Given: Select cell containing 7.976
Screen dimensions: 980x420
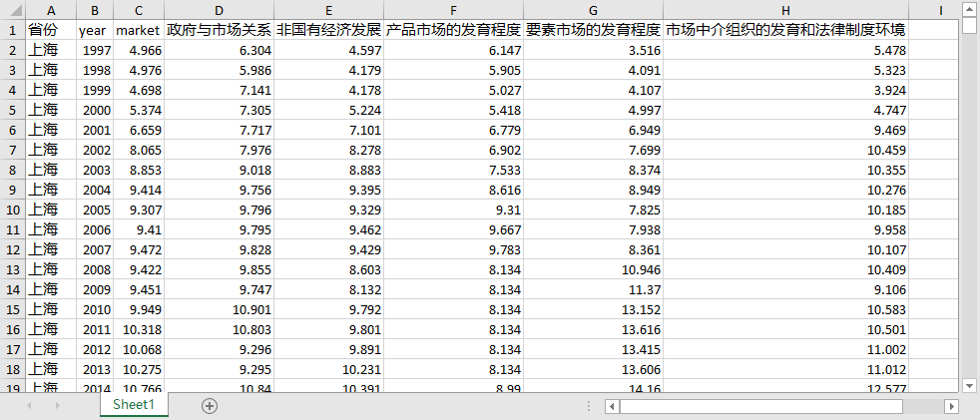Looking at the screenshot, I should 219,150.
